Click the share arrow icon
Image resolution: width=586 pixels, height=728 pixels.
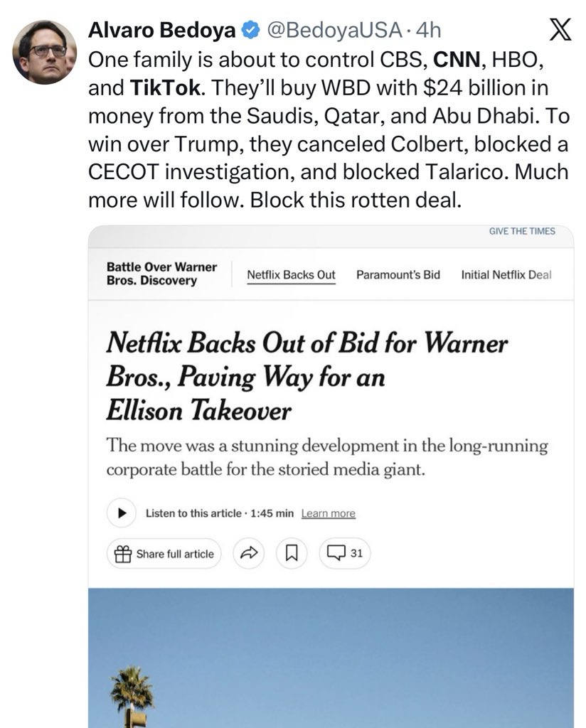(248, 554)
